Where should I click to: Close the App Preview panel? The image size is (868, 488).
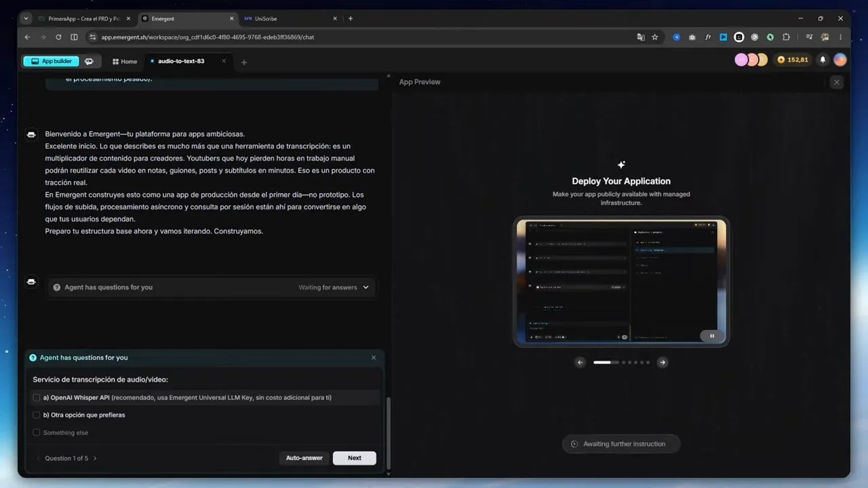pos(836,82)
